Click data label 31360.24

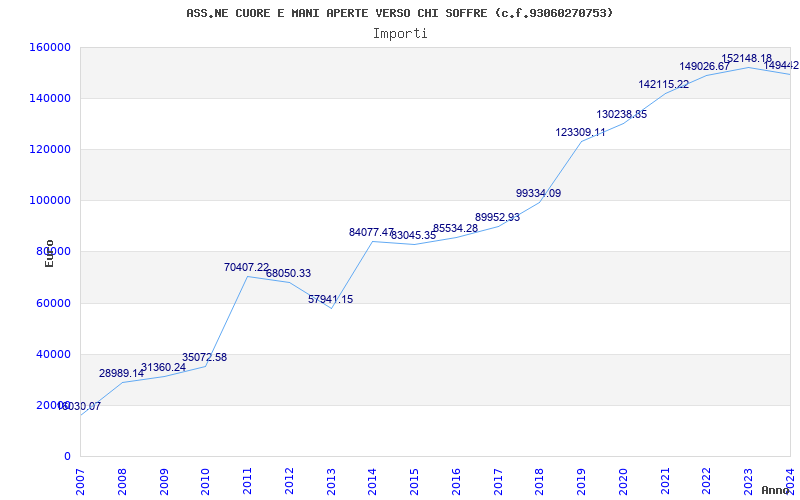(x=163, y=367)
